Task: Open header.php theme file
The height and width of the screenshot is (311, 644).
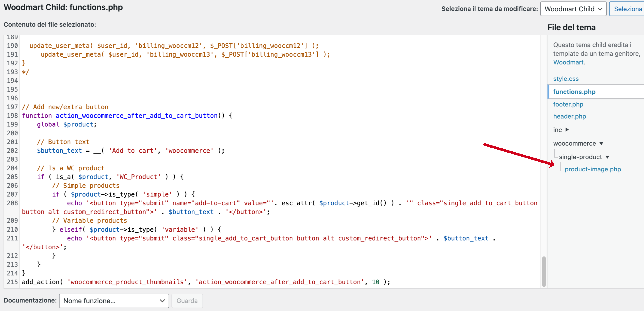Action: [569, 116]
